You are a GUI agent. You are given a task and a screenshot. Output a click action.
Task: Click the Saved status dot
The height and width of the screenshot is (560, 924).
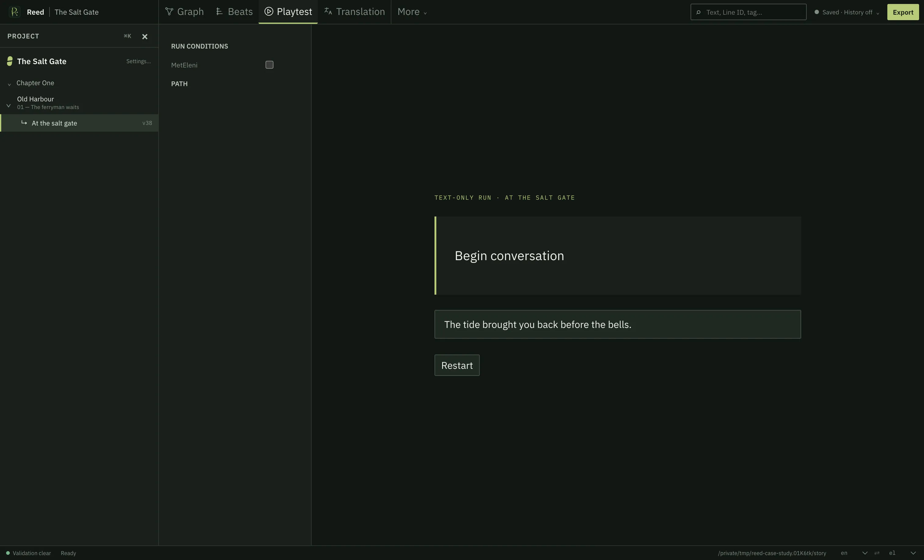tap(816, 12)
